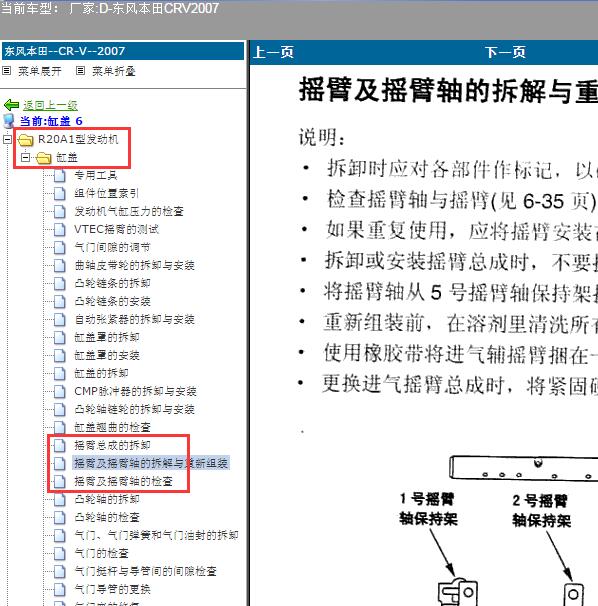Click the document icon beside VTEC摇臂的测试
Screen dimensions: 598x606
click(x=60, y=229)
